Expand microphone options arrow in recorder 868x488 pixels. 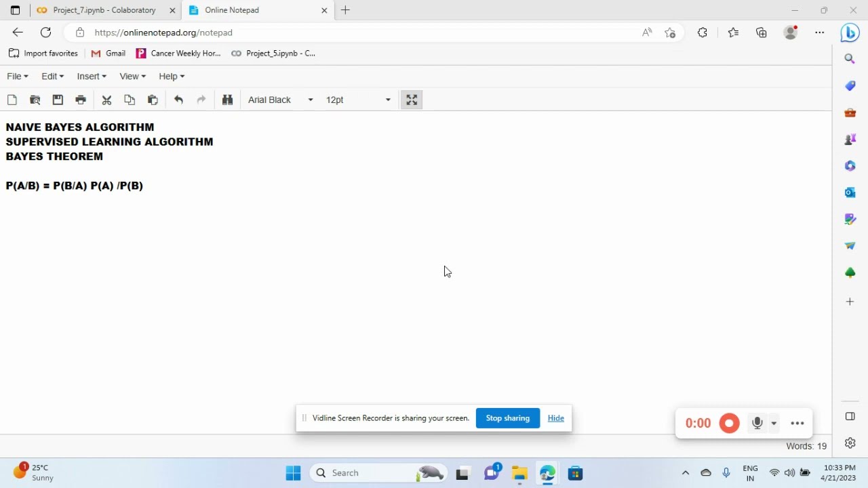(774, 424)
